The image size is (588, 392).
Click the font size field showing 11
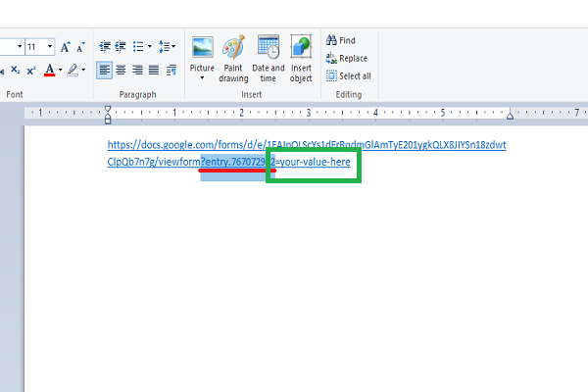click(x=35, y=46)
